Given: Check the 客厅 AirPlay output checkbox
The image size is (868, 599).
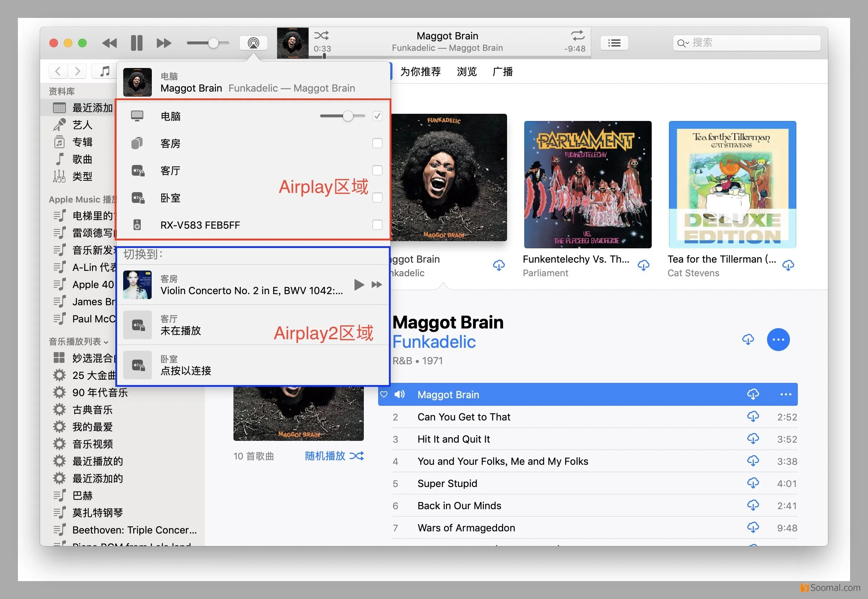Looking at the screenshot, I should click(377, 170).
